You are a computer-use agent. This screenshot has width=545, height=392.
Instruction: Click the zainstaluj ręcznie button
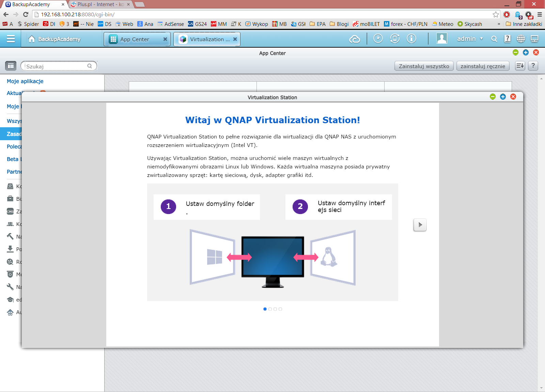point(483,66)
